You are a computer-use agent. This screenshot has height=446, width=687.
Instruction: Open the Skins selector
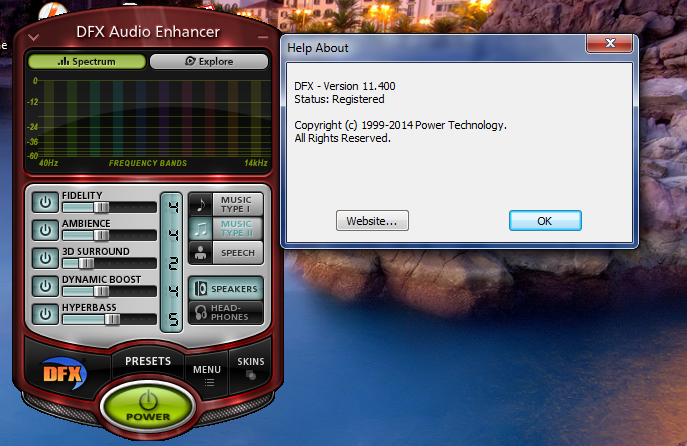click(x=251, y=367)
